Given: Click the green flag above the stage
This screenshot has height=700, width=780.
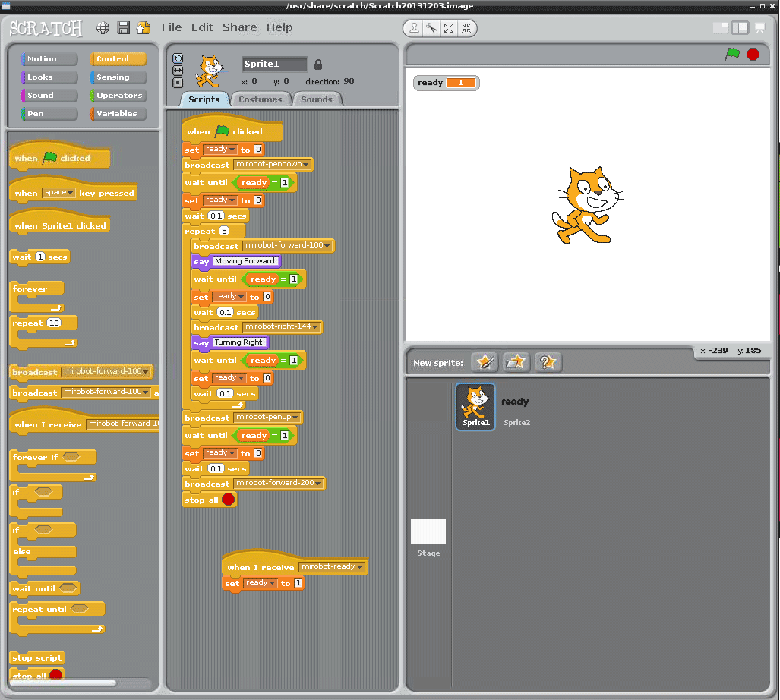Looking at the screenshot, I should (x=732, y=54).
